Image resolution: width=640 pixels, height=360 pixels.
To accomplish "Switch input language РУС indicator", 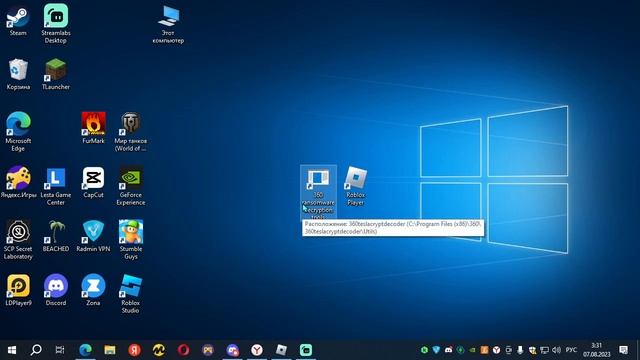I will 571,350.
